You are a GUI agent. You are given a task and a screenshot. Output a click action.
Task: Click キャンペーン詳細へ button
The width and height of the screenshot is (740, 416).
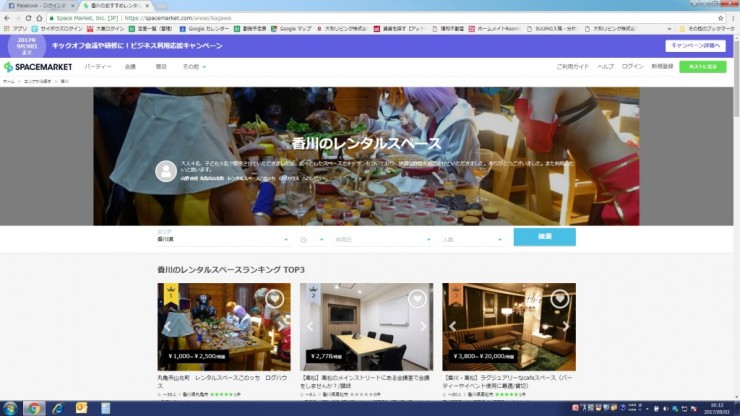tap(695, 46)
